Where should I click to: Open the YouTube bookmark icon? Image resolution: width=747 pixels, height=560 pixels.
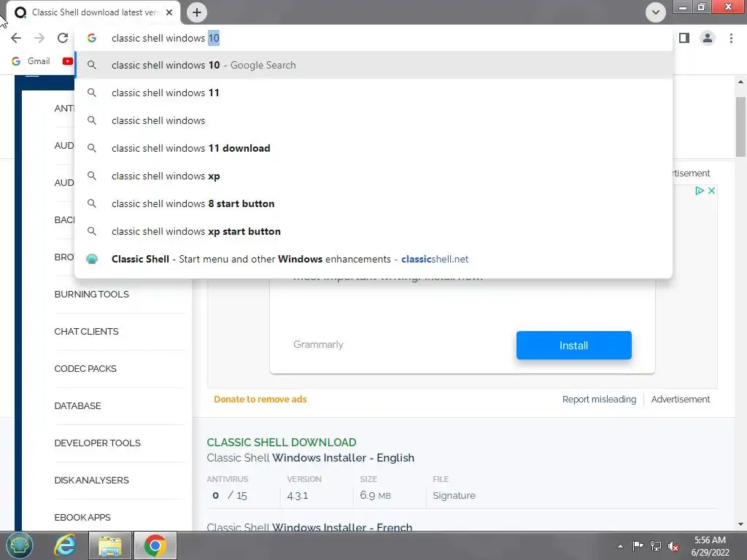(x=68, y=61)
